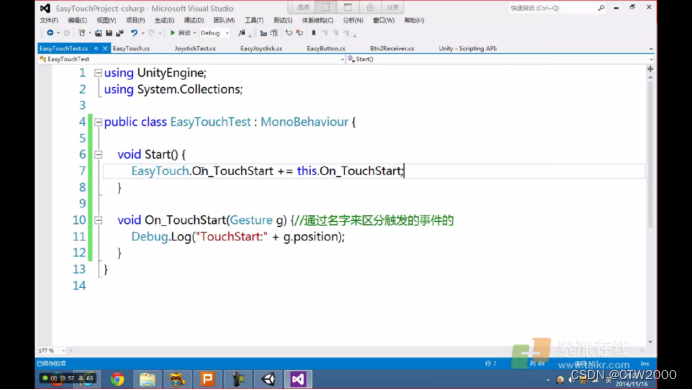Viewport: 693px width, 390px height.
Task: Switch to the Unity - Scripting API tab
Action: (x=468, y=49)
